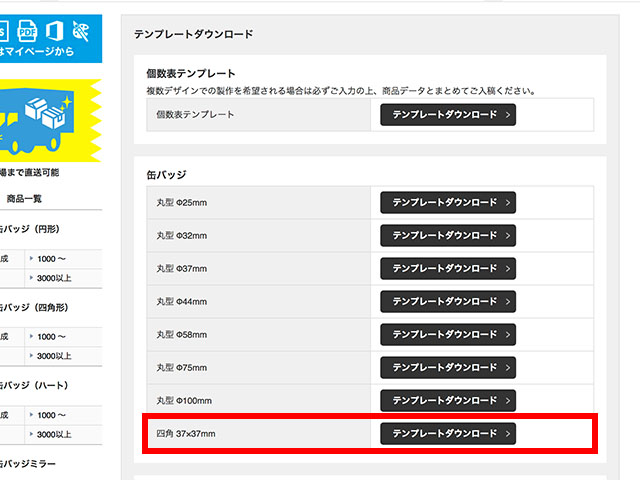Download template for 丸型 Φ32mm
The width and height of the screenshot is (640, 480).
pyautogui.click(x=448, y=236)
